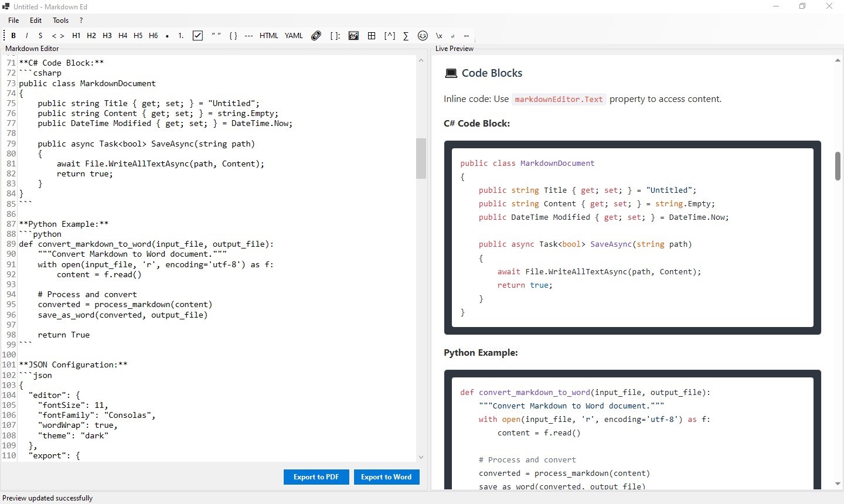Open the ? help menu
Screen dimensions: 844x504
tap(81, 20)
